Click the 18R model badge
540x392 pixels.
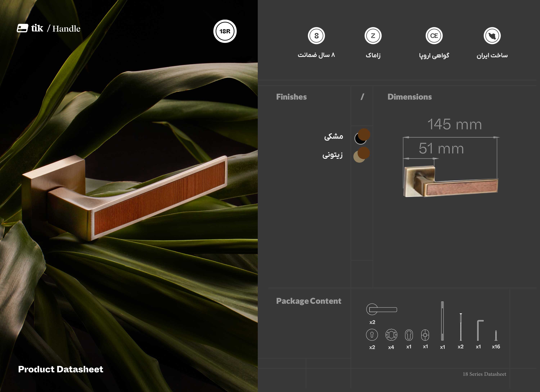[x=225, y=31]
